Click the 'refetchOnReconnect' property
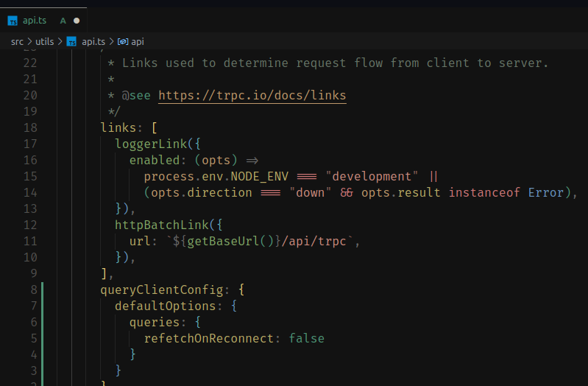 (x=209, y=338)
